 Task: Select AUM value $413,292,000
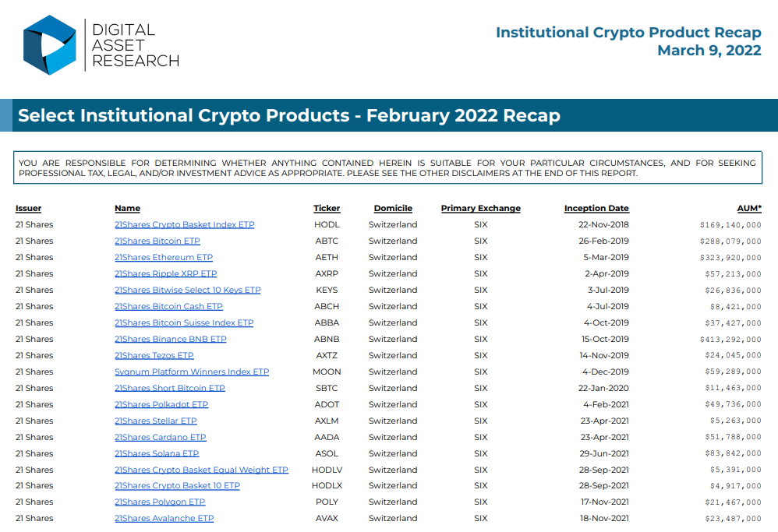pyautogui.click(x=730, y=340)
